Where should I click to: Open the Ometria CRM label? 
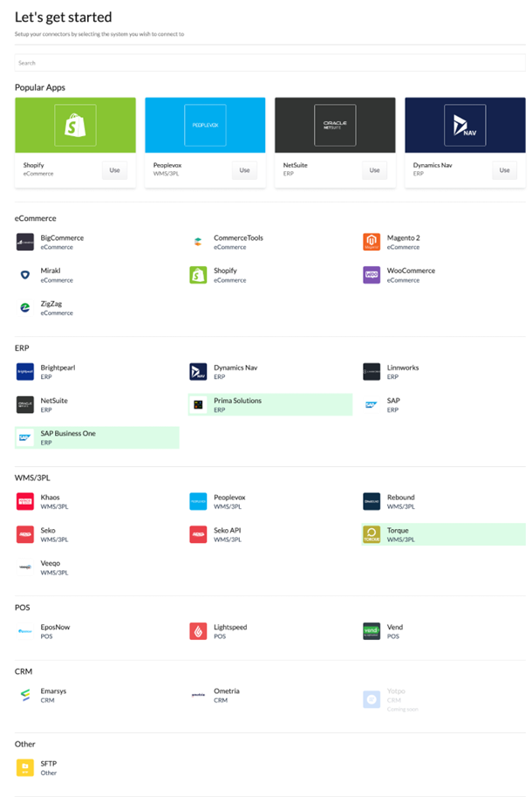click(x=227, y=691)
